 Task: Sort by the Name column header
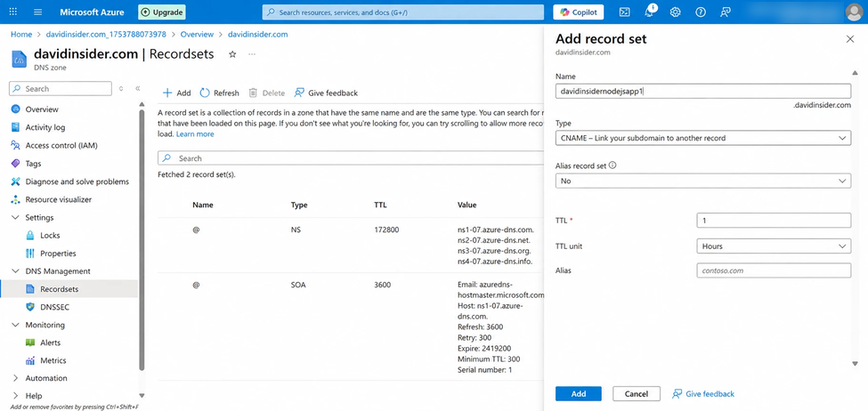(x=203, y=205)
